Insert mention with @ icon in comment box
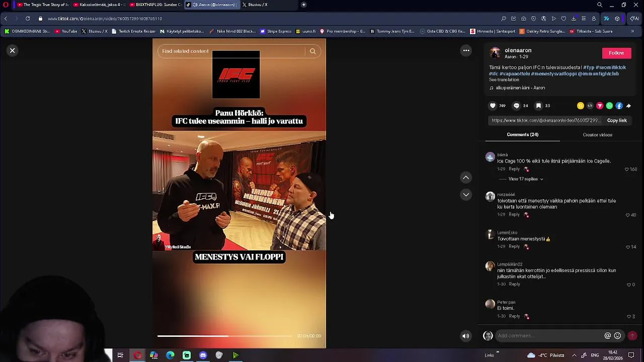 click(608, 336)
